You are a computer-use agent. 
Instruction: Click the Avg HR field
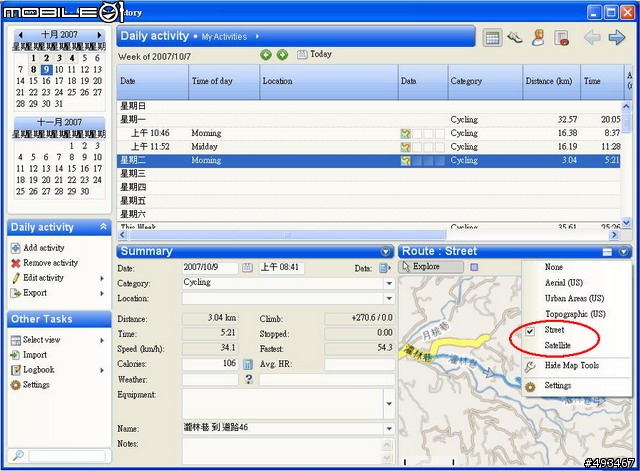coord(359,364)
